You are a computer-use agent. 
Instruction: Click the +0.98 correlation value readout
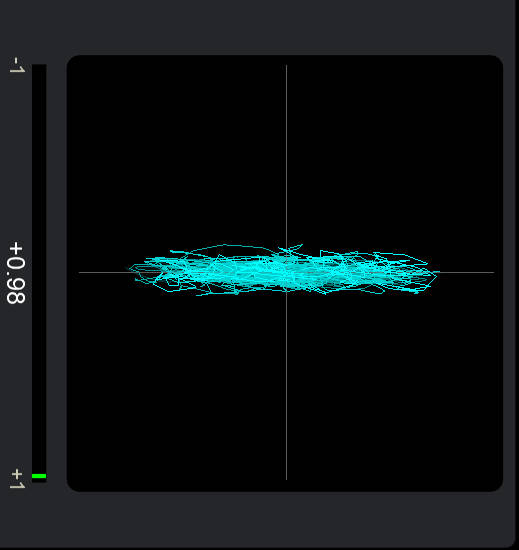pyautogui.click(x=16, y=273)
